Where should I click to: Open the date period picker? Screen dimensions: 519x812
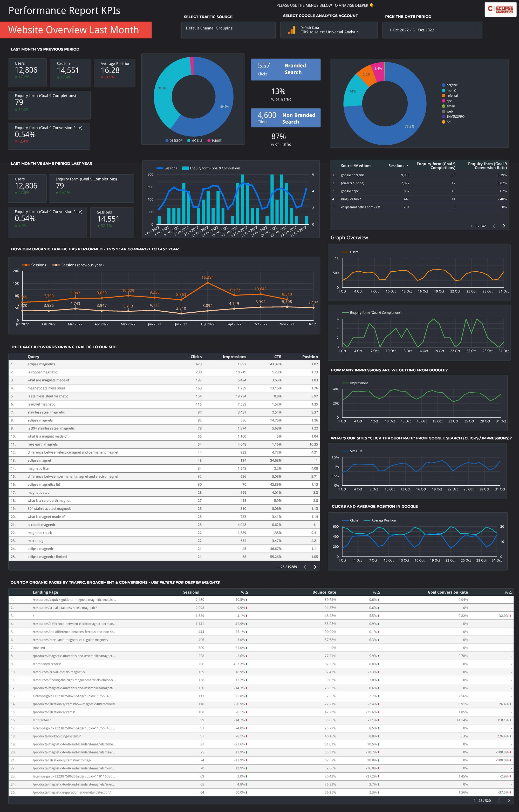pos(432,30)
